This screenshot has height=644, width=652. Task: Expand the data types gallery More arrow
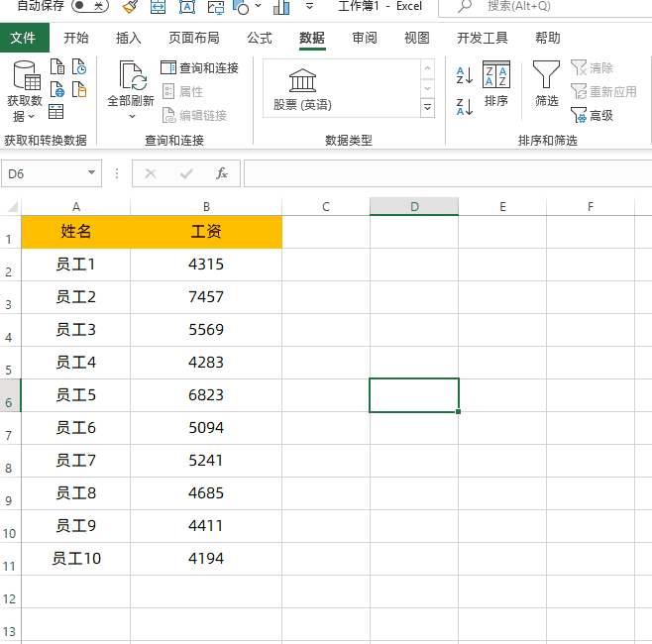pos(427,108)
